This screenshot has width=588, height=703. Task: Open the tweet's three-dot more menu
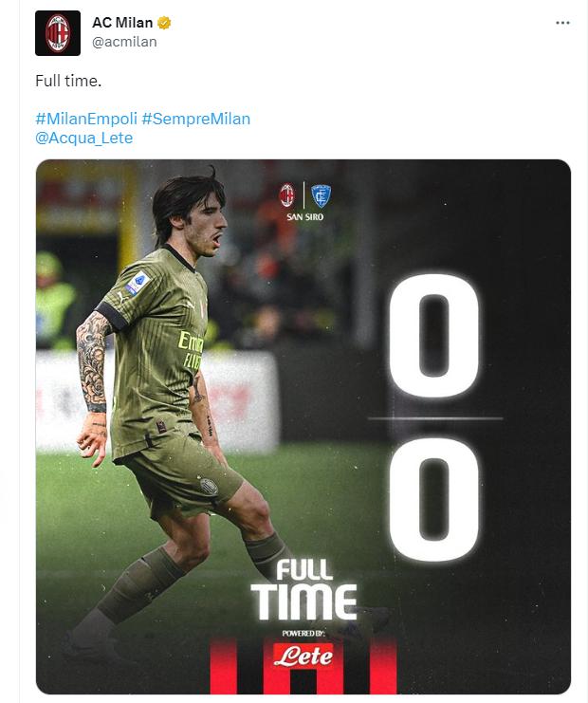562,23
